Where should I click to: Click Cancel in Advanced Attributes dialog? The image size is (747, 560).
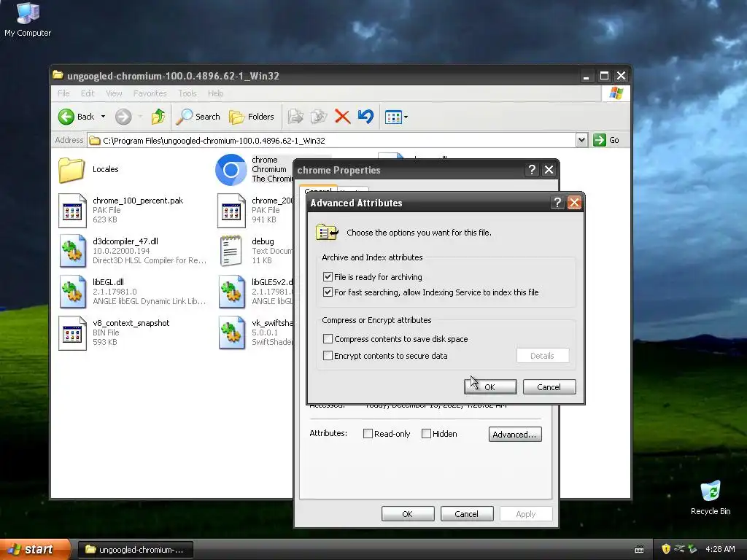tap(549, 386)
